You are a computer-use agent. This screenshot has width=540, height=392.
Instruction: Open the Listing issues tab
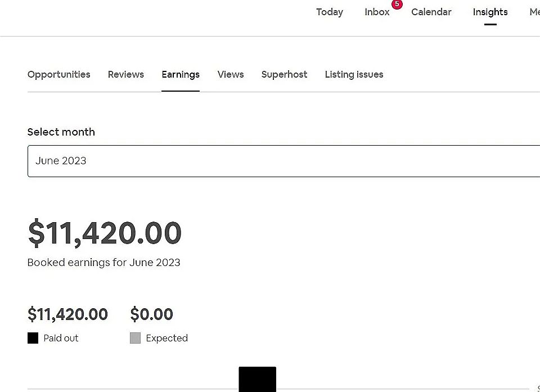click(354, 74)
